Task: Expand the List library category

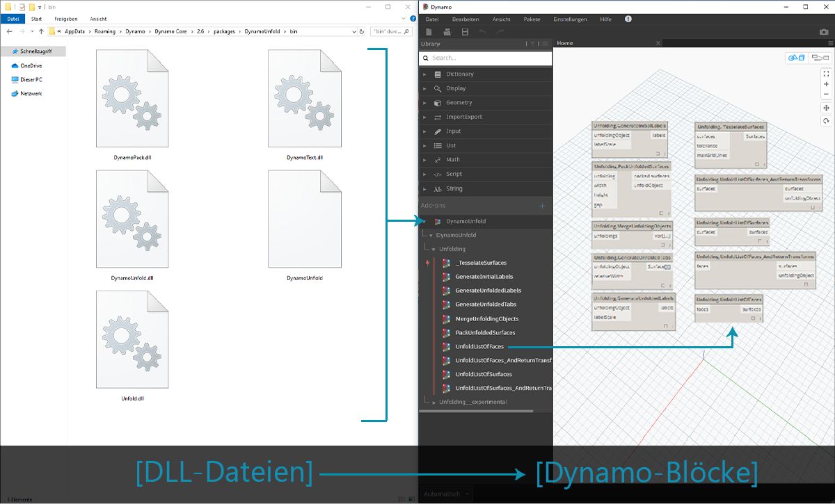Action: [486, 145]
